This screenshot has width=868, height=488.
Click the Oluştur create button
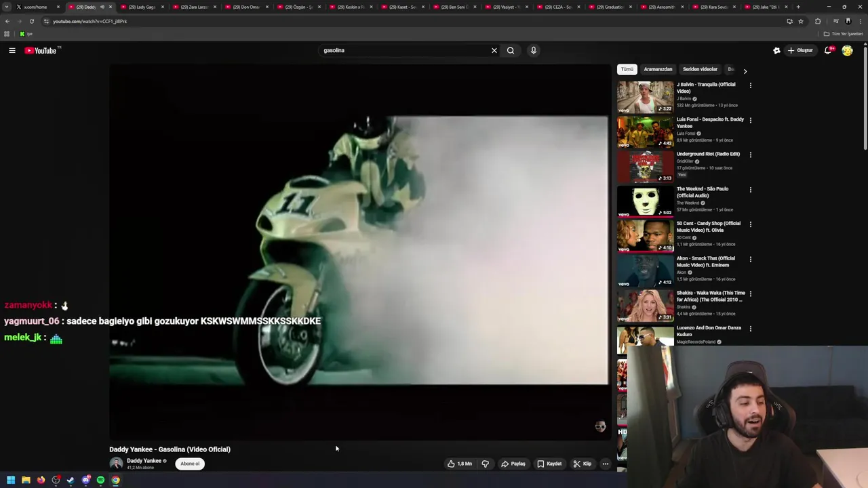coord(800,50)
